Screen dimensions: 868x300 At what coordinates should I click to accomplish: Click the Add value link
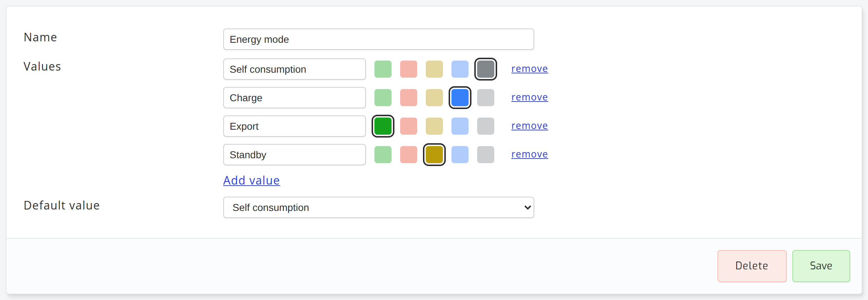(251, 181)
